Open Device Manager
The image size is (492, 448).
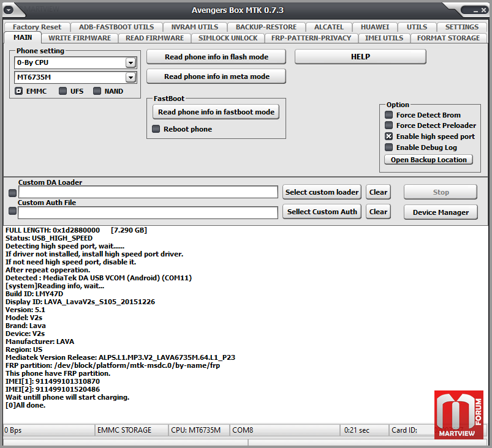441,212
